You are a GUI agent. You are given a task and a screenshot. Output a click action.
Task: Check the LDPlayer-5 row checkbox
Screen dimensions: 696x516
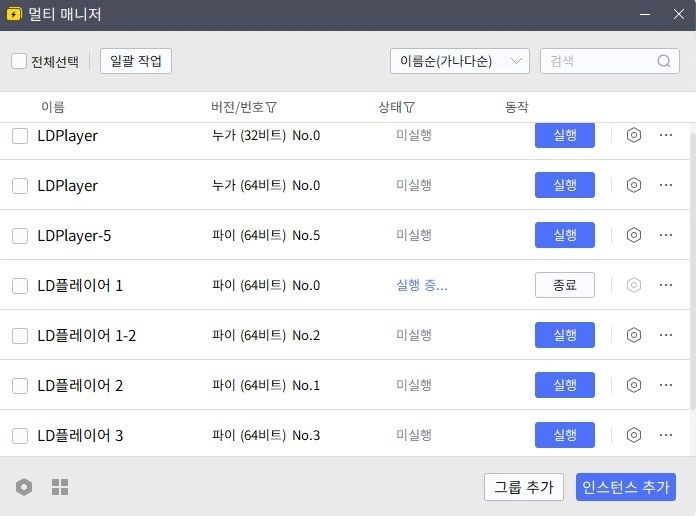(20, 236)
